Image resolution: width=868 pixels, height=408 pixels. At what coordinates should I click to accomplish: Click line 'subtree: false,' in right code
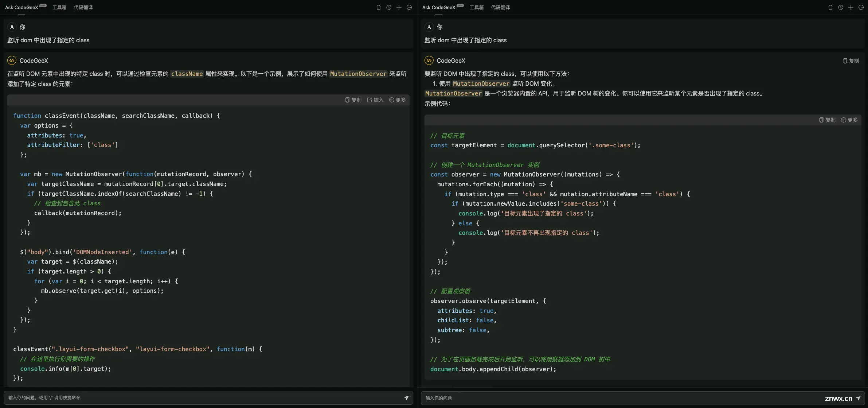click(464, 330)
